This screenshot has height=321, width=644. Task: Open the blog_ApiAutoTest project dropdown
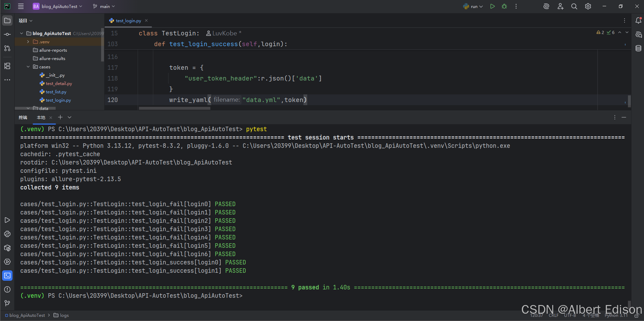point(58,6)
